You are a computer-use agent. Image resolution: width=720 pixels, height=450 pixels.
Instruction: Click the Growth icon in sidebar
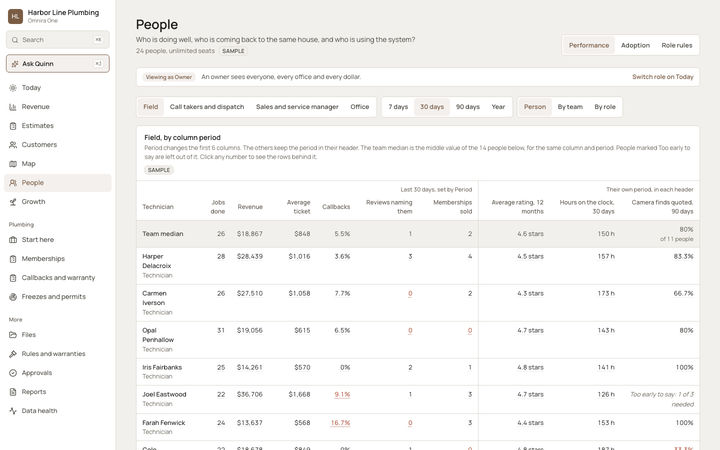13,202
